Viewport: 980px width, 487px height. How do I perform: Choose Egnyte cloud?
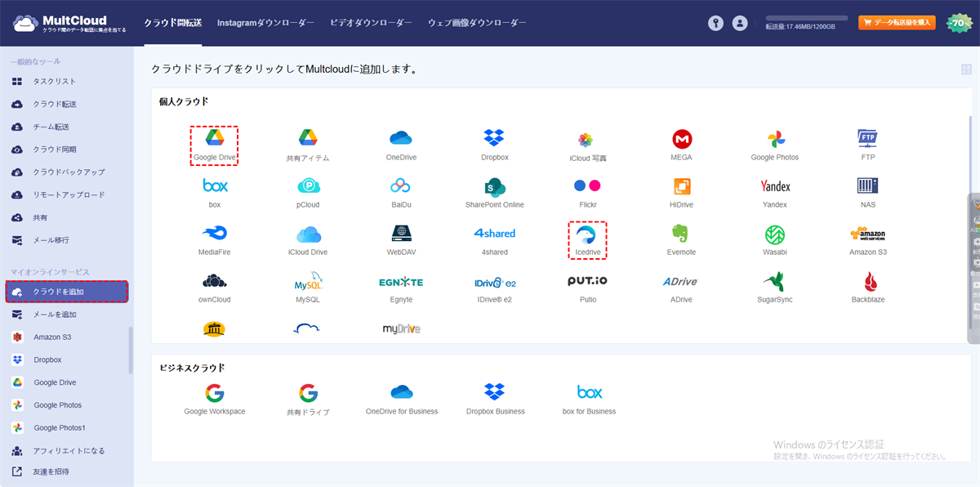(402, 288)
